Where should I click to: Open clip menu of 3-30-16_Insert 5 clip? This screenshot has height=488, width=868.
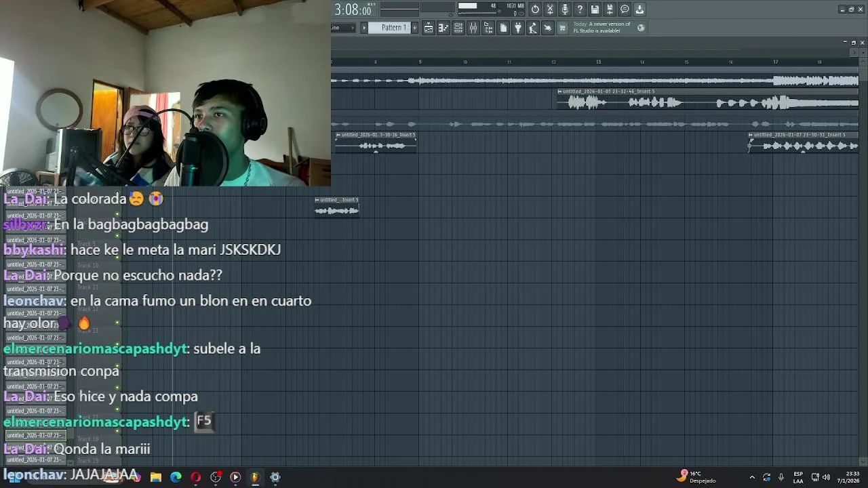[338, 135]
